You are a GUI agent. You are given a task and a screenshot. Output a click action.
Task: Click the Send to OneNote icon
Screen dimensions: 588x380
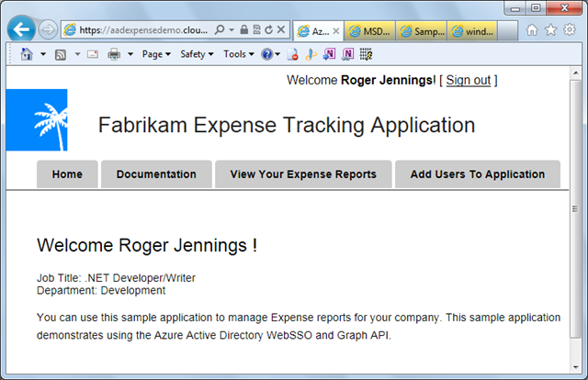coord(329,54)
